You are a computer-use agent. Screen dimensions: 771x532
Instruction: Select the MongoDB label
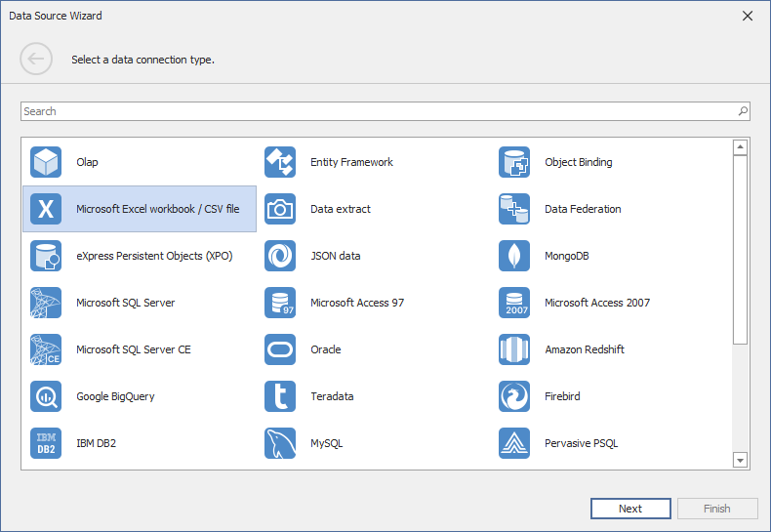[x=566, y=256]
